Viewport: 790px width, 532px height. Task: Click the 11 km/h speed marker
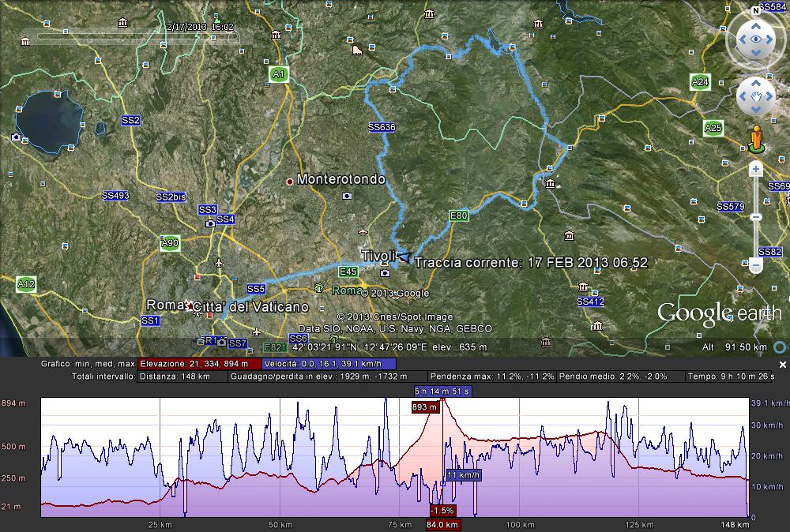click(x=464, y=475)
